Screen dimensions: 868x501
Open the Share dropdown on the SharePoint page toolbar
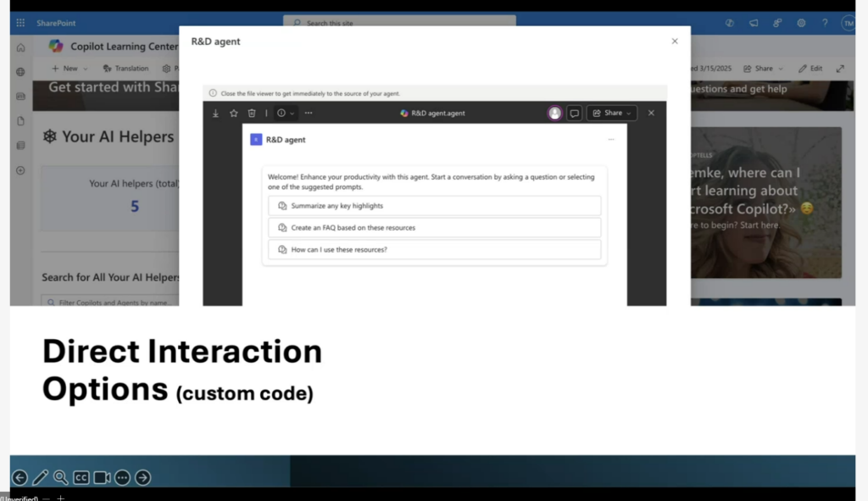tap(764, 68)
